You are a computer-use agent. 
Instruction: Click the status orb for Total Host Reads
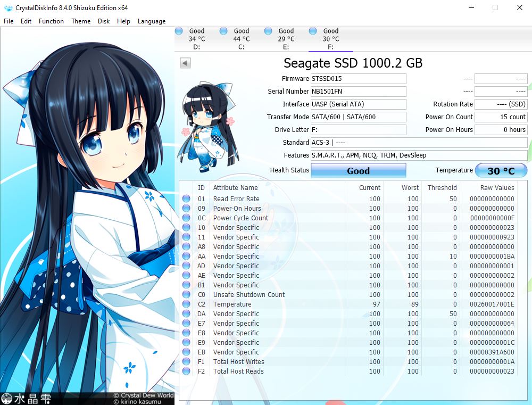(186, 371)
